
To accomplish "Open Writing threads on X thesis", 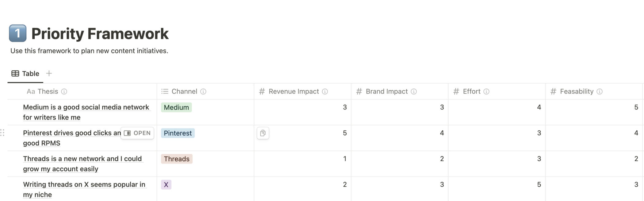I will pos(84,185).
